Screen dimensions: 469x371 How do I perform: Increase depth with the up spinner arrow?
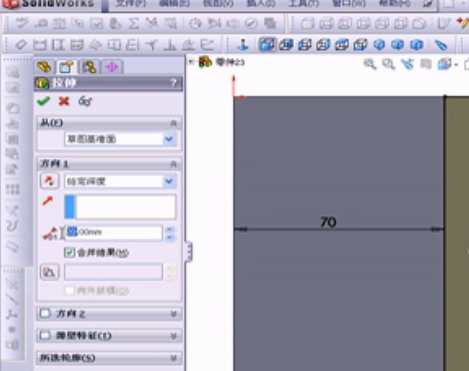pos(170,229)
